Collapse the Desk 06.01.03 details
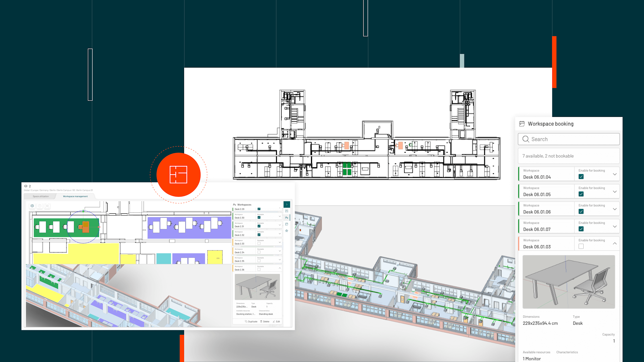The height and width of the screenshot is (362, 644). (x=615, y=243)
